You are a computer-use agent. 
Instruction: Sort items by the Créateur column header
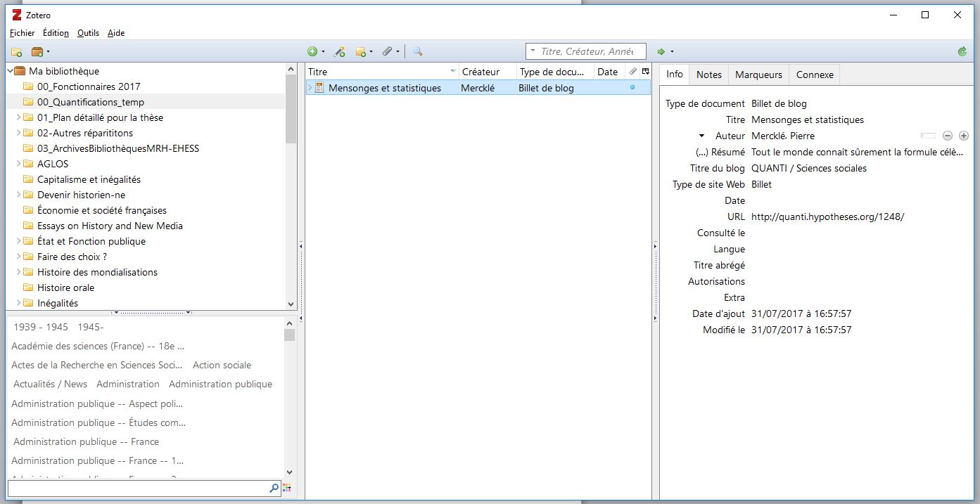488,72
